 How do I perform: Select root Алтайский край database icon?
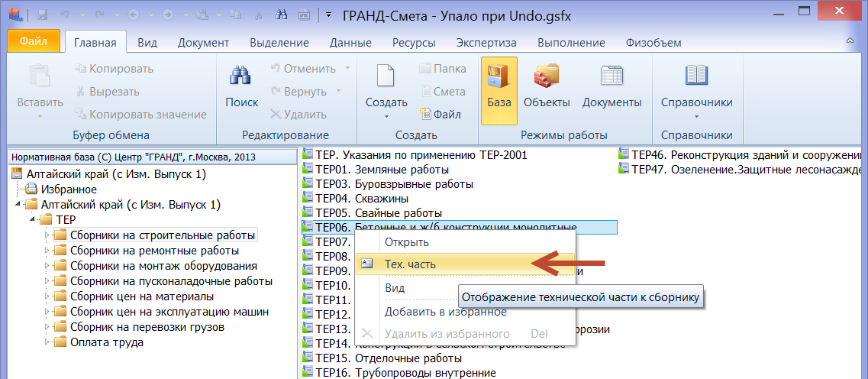coord(17,174)
